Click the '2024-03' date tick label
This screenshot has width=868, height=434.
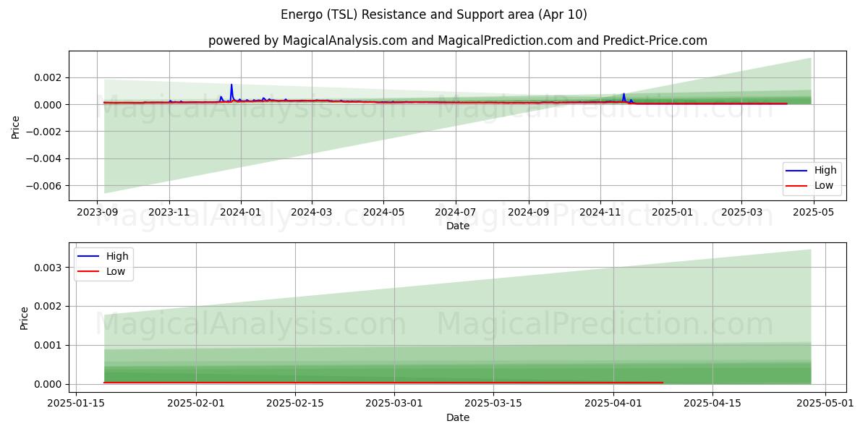(312, 213)
